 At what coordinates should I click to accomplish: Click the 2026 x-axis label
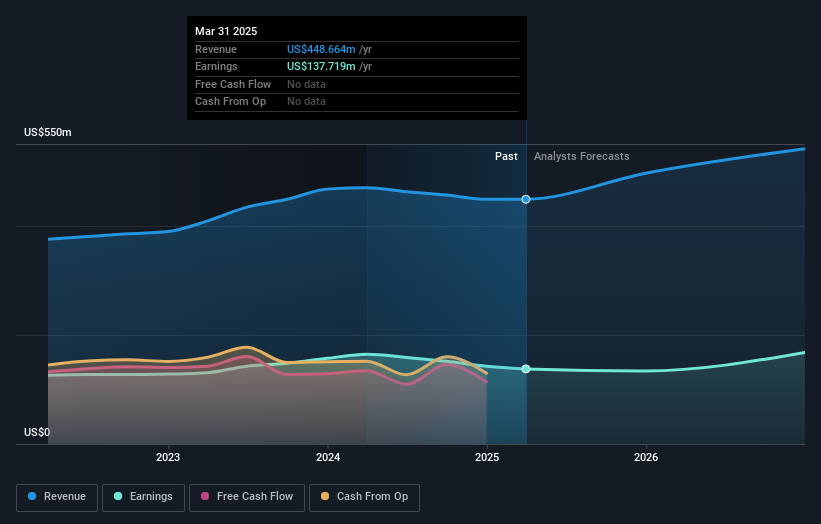[646, 458]
